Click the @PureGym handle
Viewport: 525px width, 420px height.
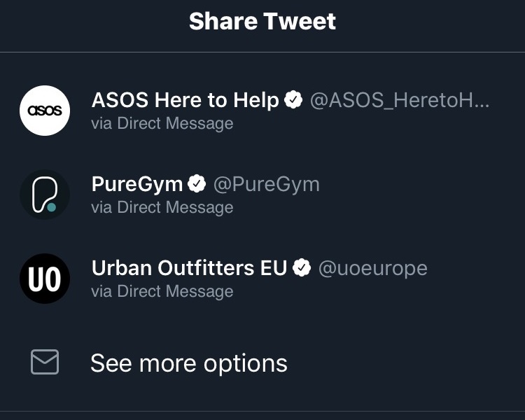click(x=267, y=185)
